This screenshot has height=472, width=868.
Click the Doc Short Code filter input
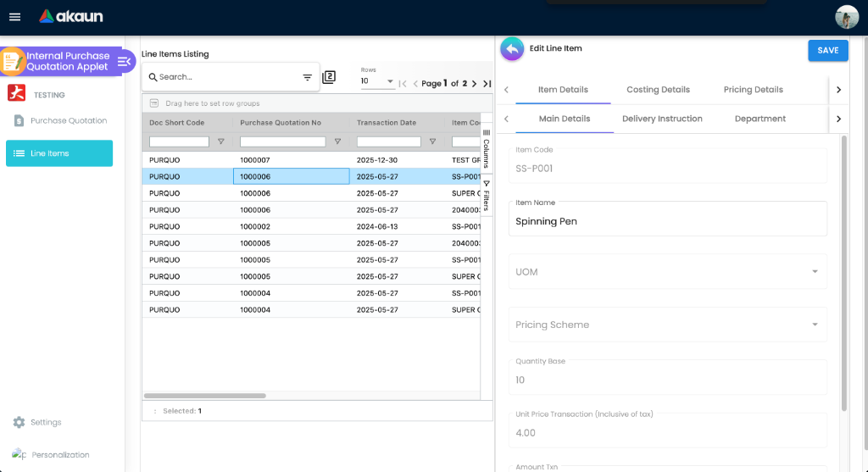point(179,142)
